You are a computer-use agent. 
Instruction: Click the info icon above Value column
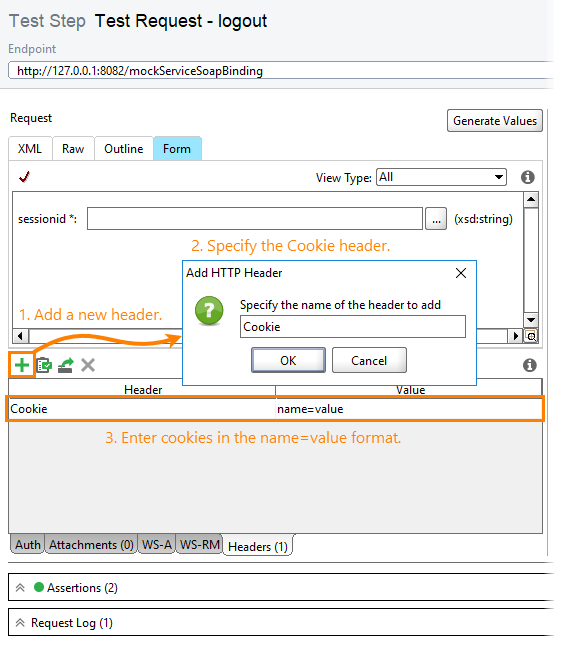529,365
